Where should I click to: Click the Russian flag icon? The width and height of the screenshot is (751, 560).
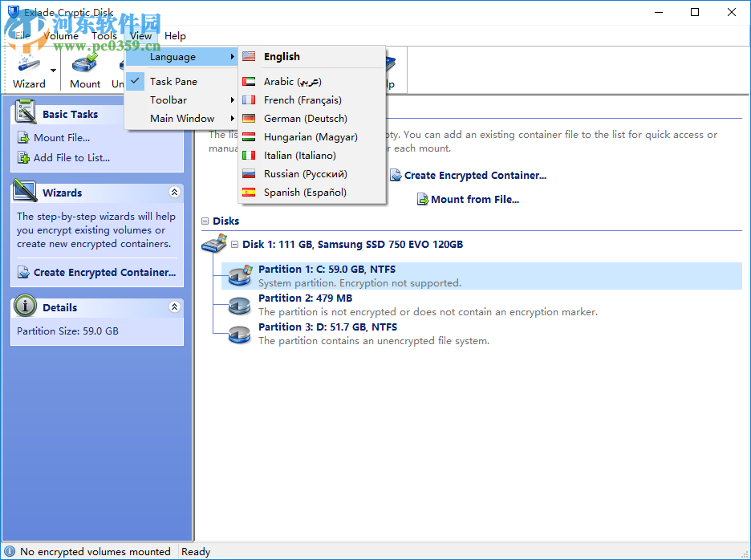coord(249,173)
